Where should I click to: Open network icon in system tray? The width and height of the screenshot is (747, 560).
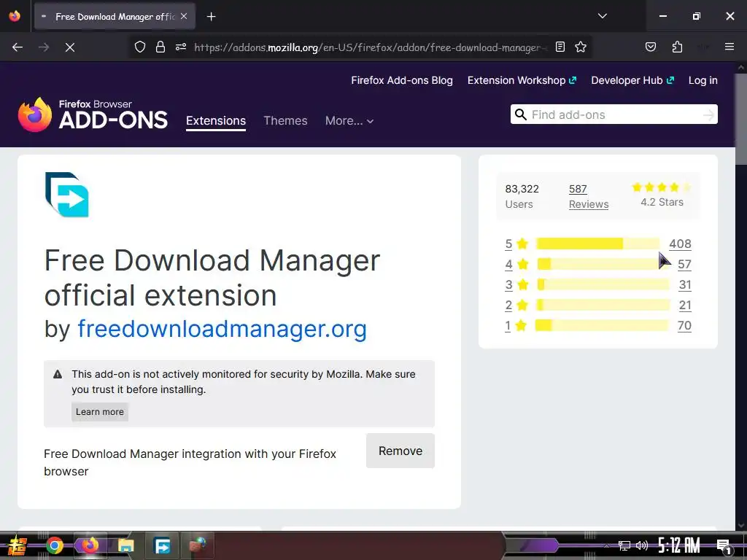(624, 545)
